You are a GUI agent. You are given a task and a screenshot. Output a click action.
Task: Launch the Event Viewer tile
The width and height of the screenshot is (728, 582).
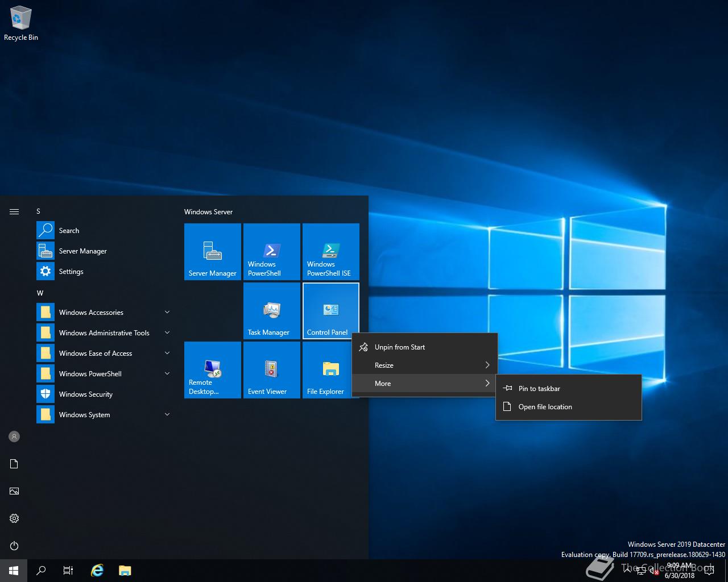tap(272, 370)
